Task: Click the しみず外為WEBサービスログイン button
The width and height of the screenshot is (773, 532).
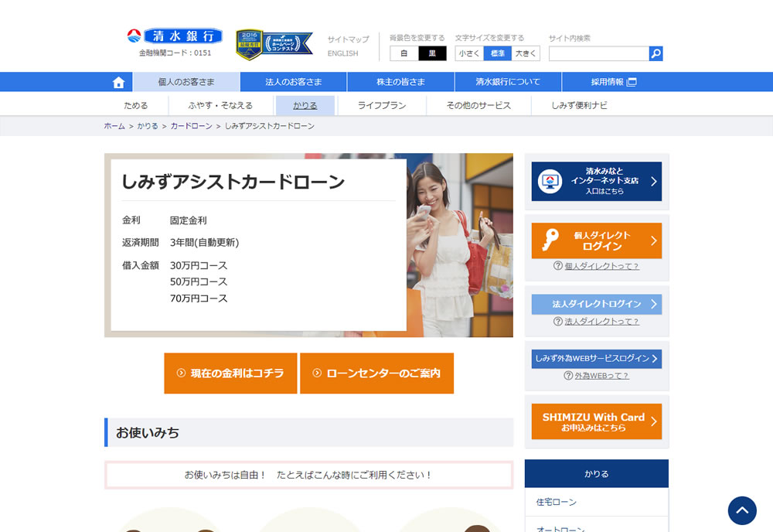Action: (x=597, y=359)
